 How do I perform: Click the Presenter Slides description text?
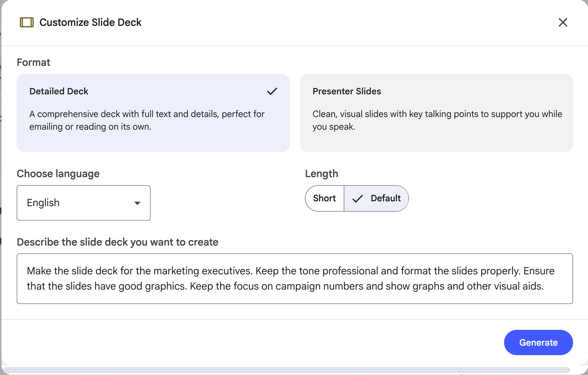[437, 120]
